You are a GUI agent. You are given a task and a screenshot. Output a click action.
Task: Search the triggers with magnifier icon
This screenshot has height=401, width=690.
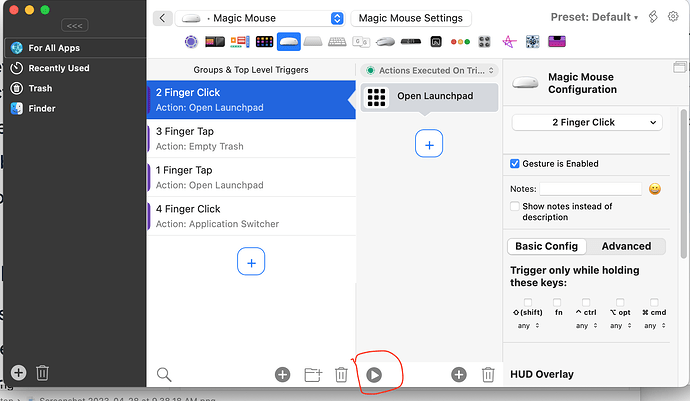[x=164, y=375]
